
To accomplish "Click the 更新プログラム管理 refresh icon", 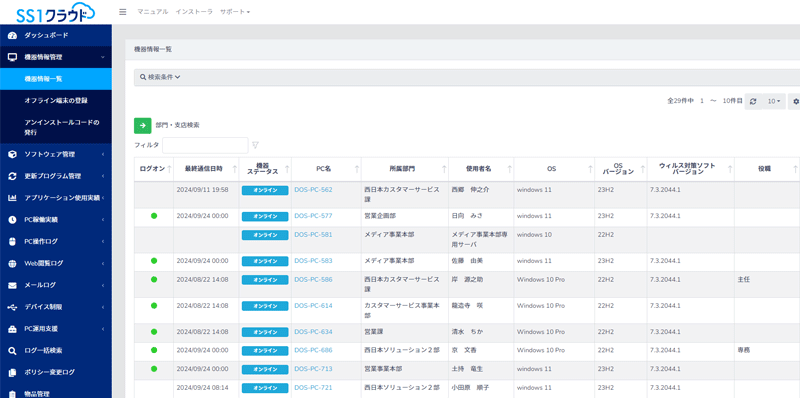I will [13, 176].
